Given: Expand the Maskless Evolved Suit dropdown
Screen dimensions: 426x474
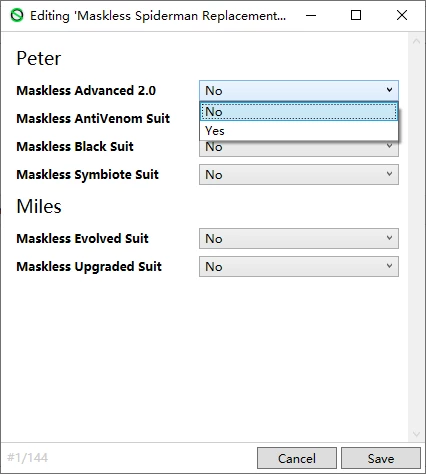Looking at the screenshot, I should pyautogui.click(x=299, y=238).
